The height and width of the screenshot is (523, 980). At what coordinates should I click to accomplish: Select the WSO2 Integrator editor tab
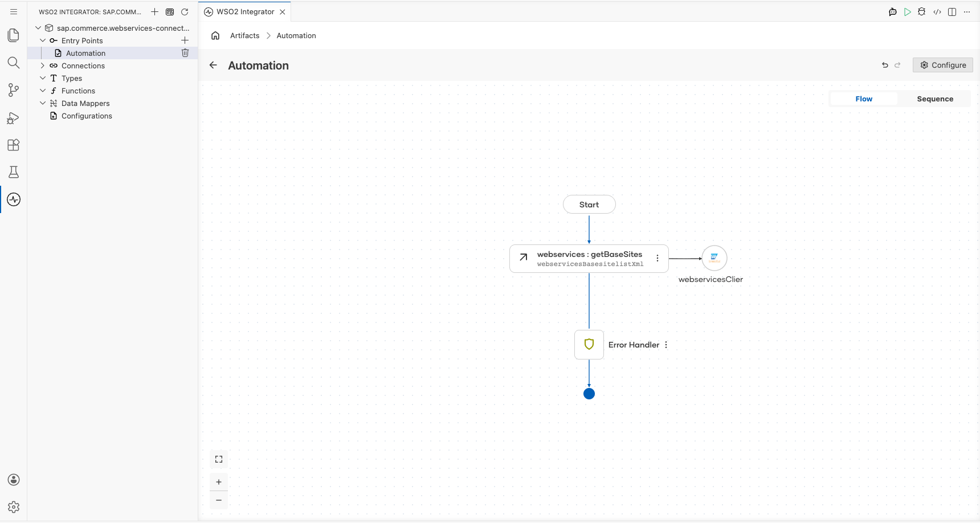[245, 12]
